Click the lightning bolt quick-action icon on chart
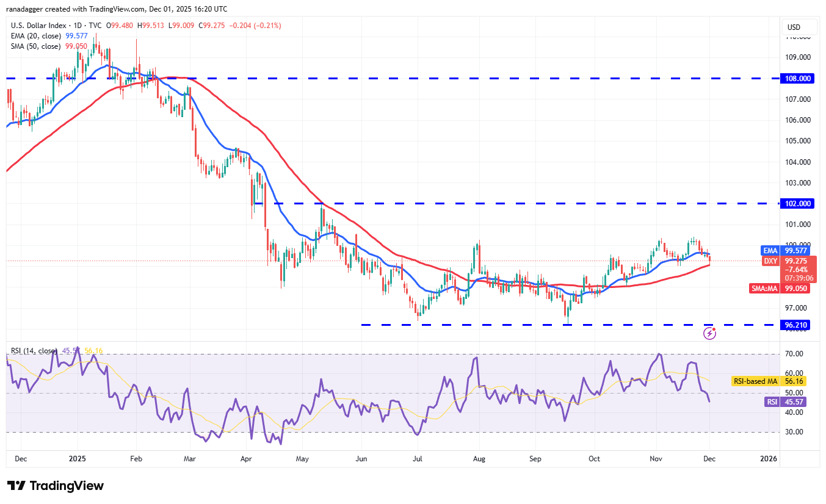Screen dimensions: 826x504 click(x=709, y=333)
